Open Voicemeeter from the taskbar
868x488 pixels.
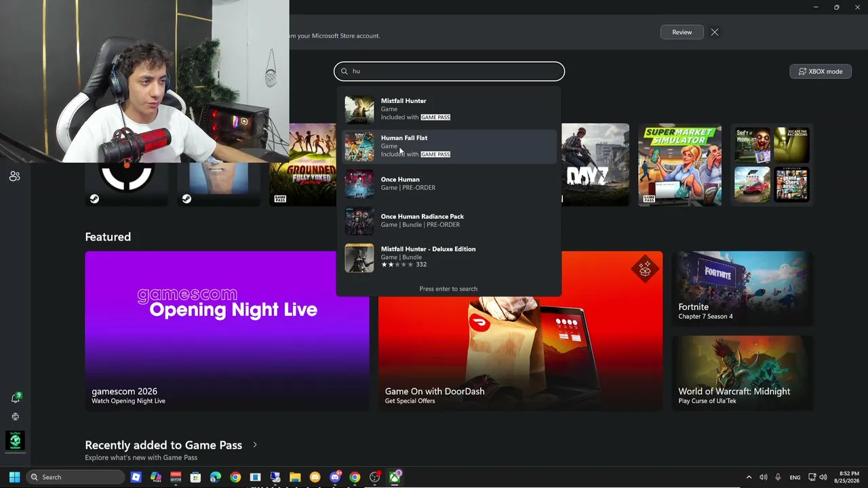coord(176,477)
